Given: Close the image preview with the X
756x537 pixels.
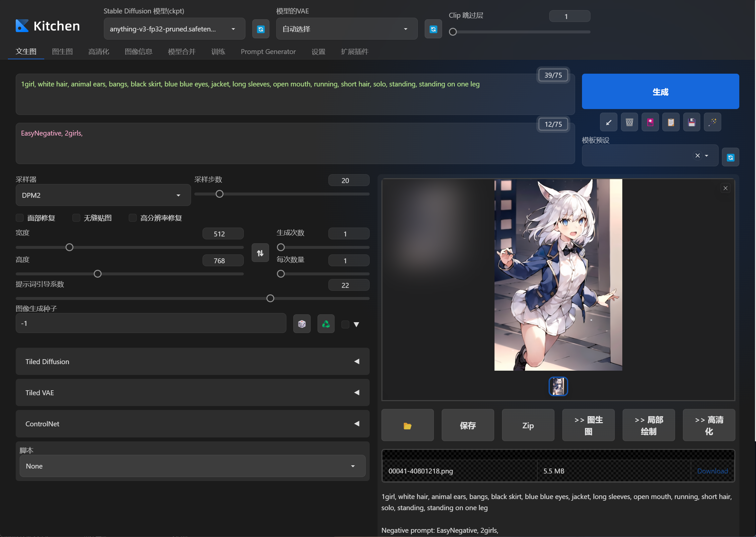Looking at the screenshot, I should click(x=725, y=188).
